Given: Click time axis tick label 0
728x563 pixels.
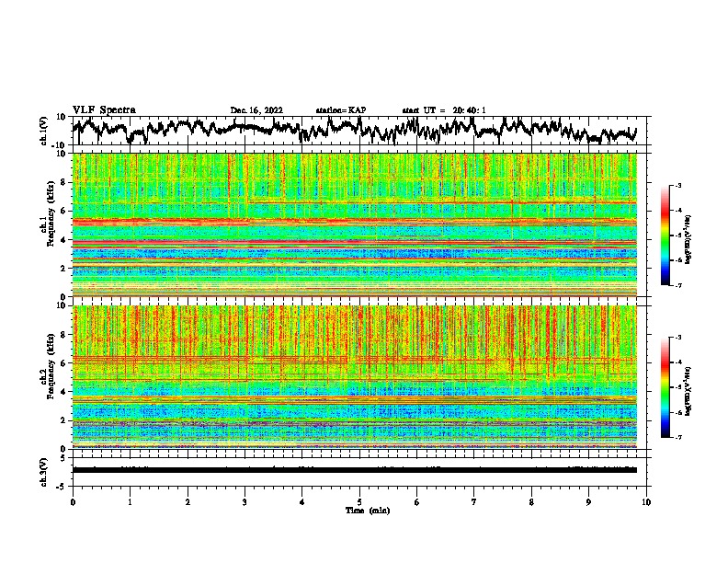Looking at the screenshot, I should coord(73,502).
